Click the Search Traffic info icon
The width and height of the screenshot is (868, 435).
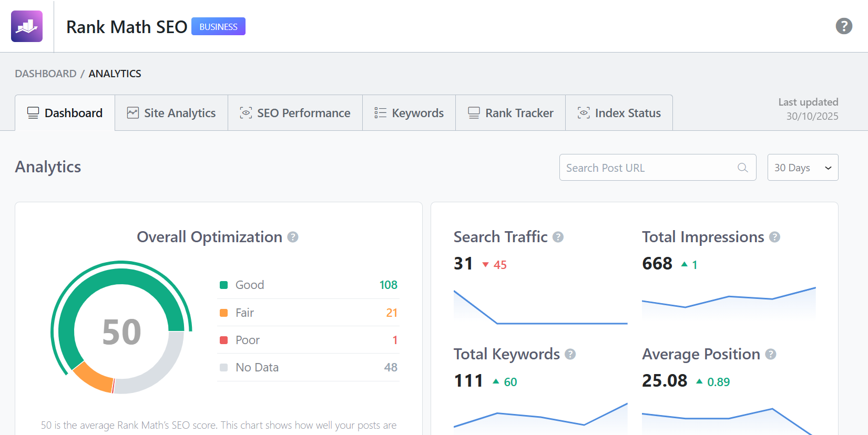[x=558, y=237]
